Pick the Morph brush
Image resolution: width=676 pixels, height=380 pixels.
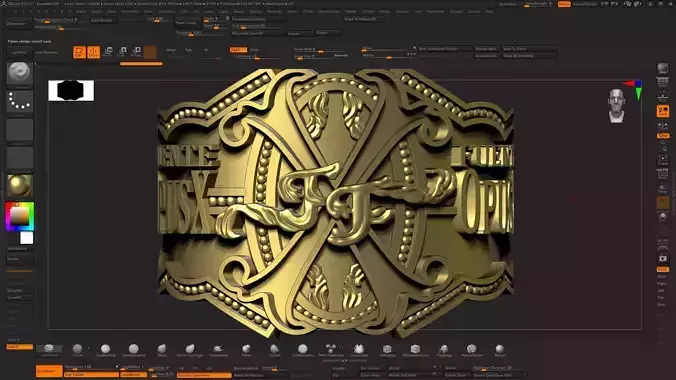pos(500,350)
